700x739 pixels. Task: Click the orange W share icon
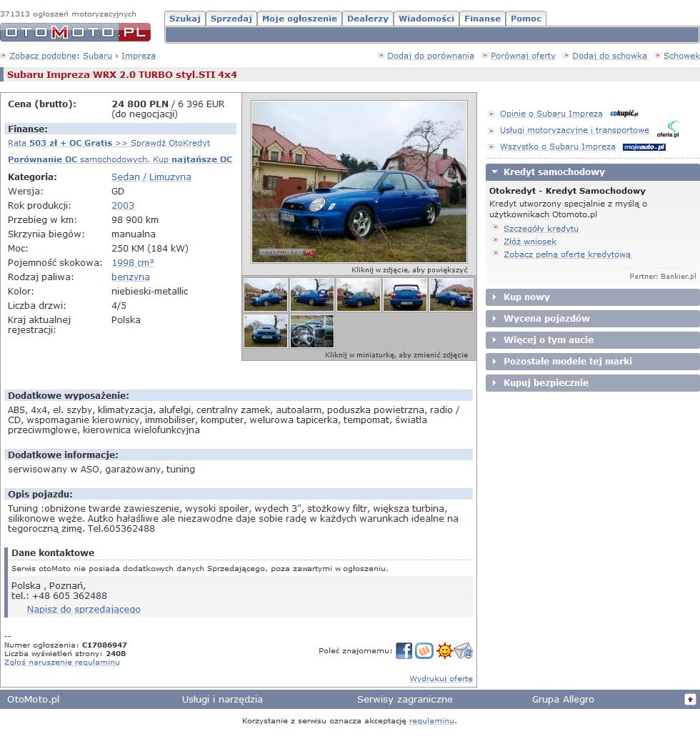(x=424, y=651)
